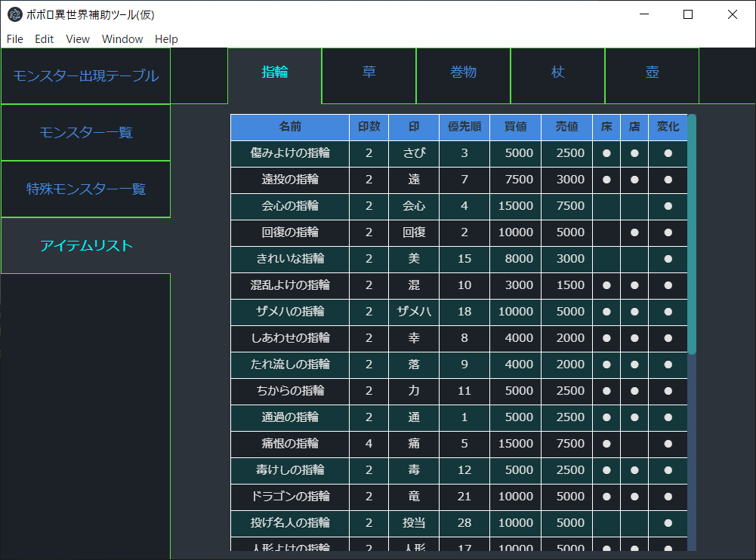Open モンスター出現テーブル page
The image size is (756, 560).
click(86, 75)
